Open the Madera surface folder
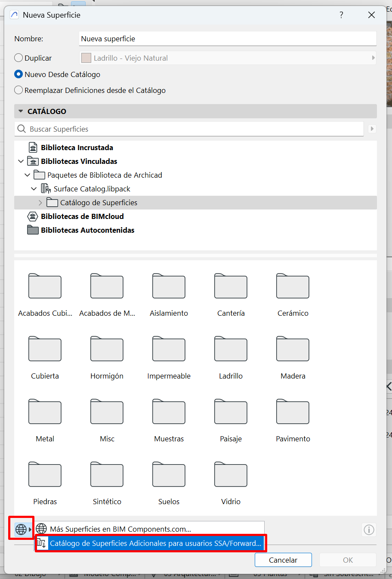 click(x=293, y=349)
